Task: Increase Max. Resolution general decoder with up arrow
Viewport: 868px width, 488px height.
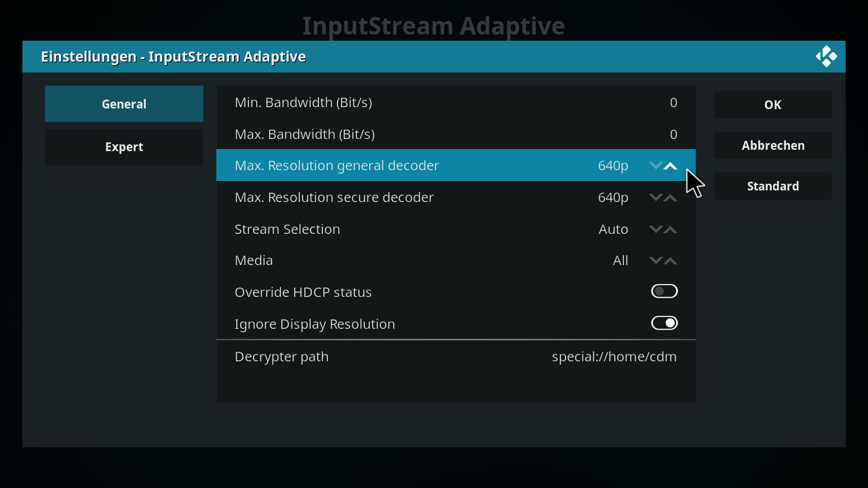Action: 671,166
